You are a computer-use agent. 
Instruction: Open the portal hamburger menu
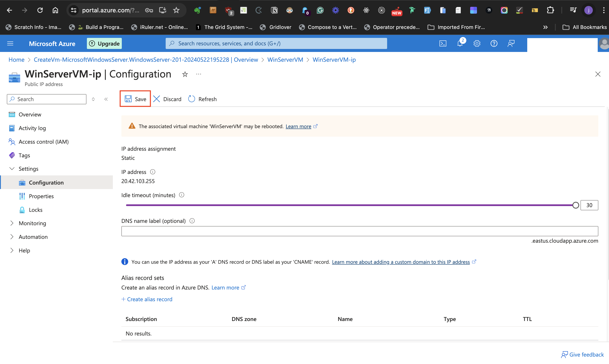coord(10,43)
